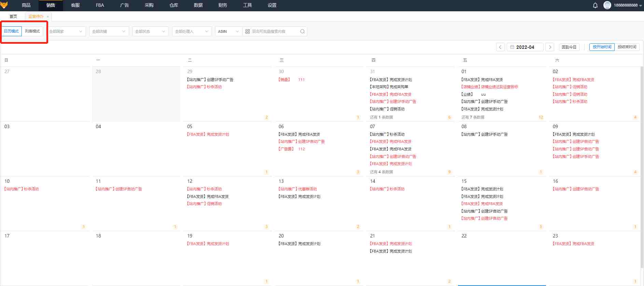Screen dimensions: 644x286
Task: Open the 18888888888 account menu
Action: click(628, 5)
